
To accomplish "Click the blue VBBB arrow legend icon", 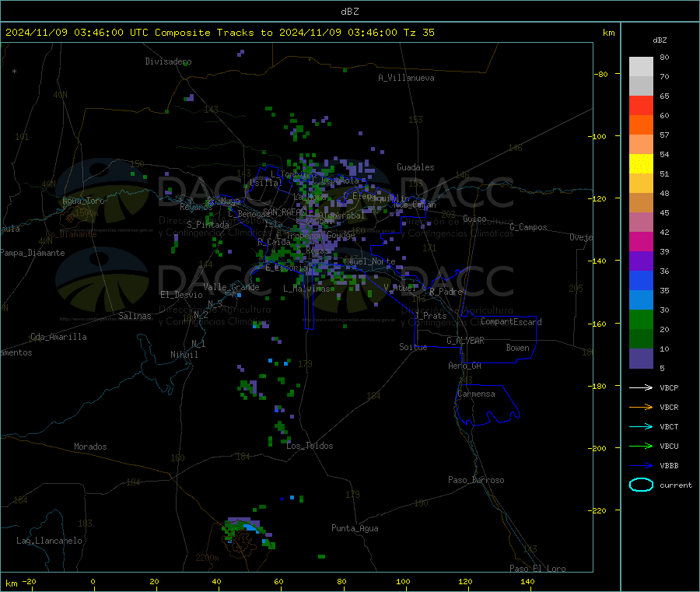I will [x=641, y=466].
